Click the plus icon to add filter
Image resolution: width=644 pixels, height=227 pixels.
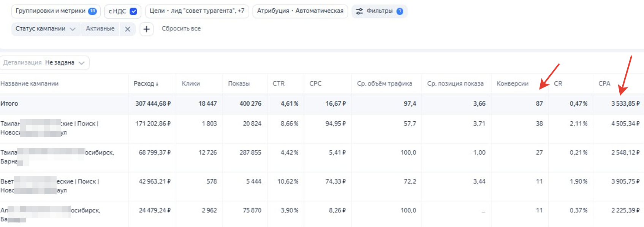(146, 29)
